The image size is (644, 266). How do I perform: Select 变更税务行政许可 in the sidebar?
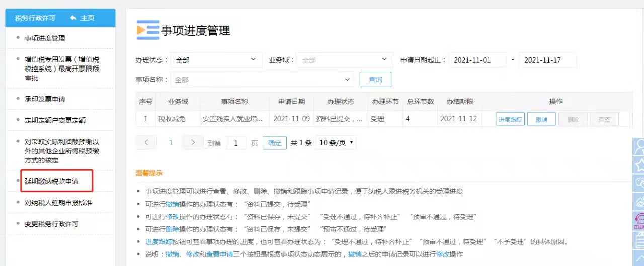click(52, 224)
